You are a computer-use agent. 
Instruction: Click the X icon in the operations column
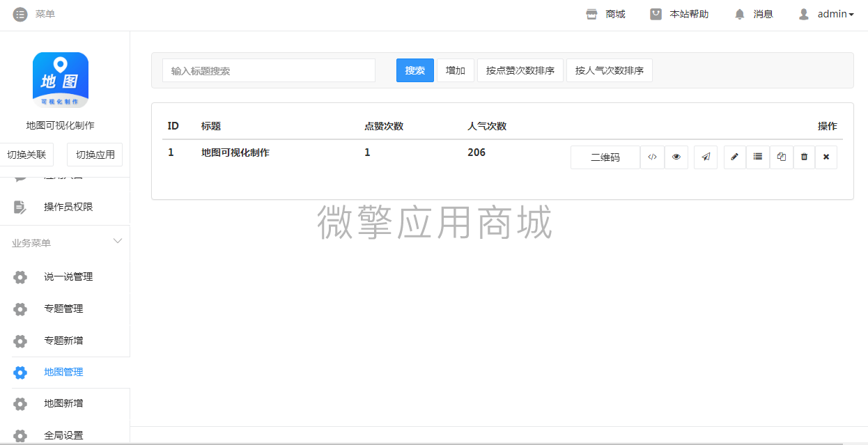(826, 157)
